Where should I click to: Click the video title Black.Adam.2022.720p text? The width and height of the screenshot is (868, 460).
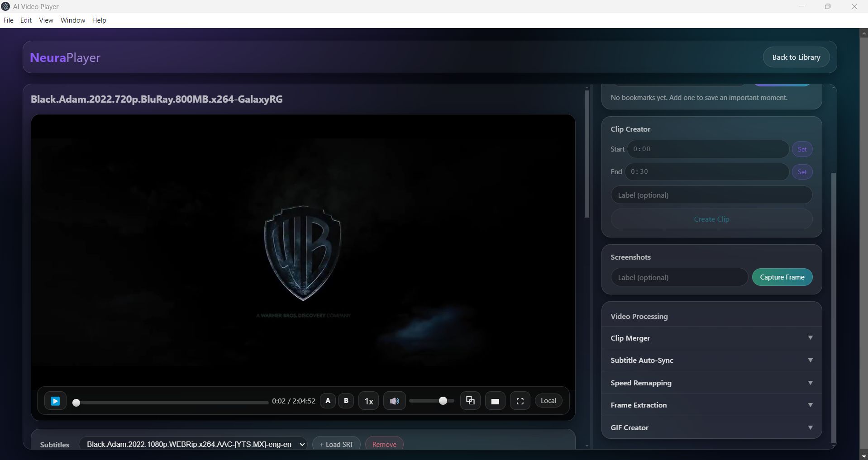point(157,99)
